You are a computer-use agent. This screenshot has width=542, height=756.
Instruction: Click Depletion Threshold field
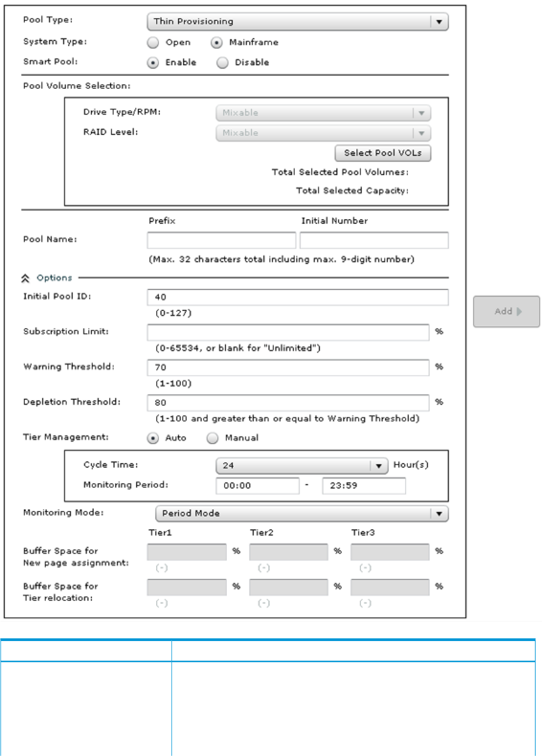288,402
